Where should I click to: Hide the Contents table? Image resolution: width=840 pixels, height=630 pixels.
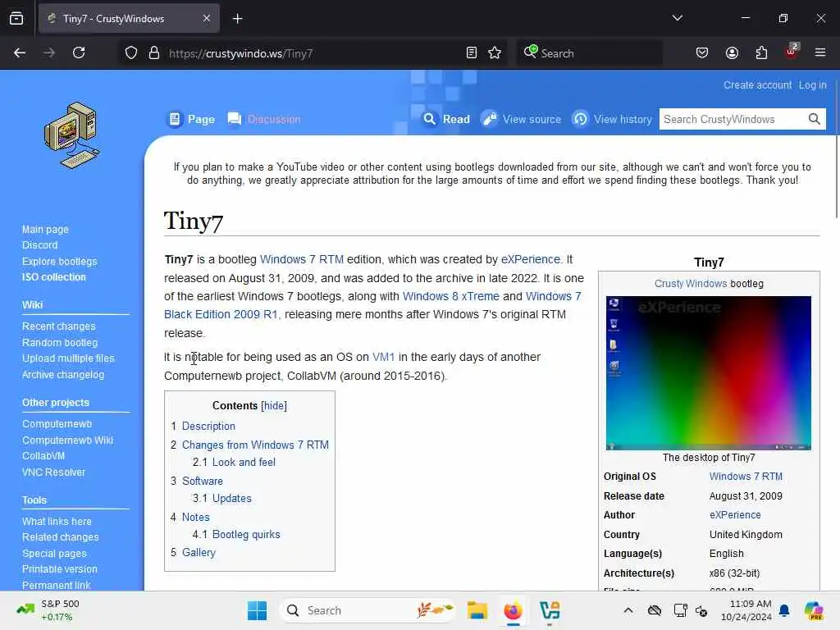tap(274, 405)
